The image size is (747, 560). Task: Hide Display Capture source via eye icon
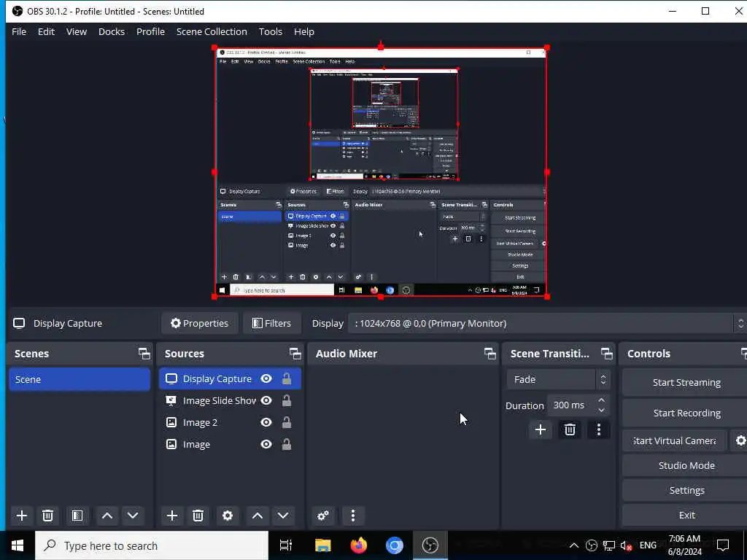266,378
